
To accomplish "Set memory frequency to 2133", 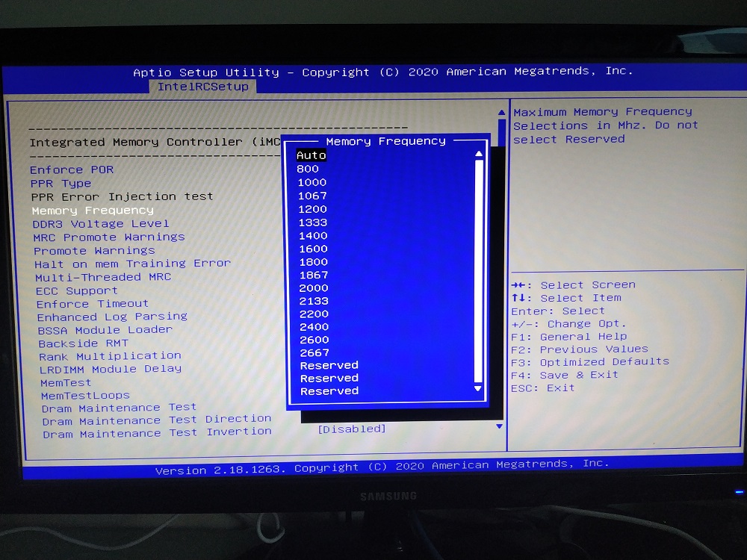I will click(314, 301).
